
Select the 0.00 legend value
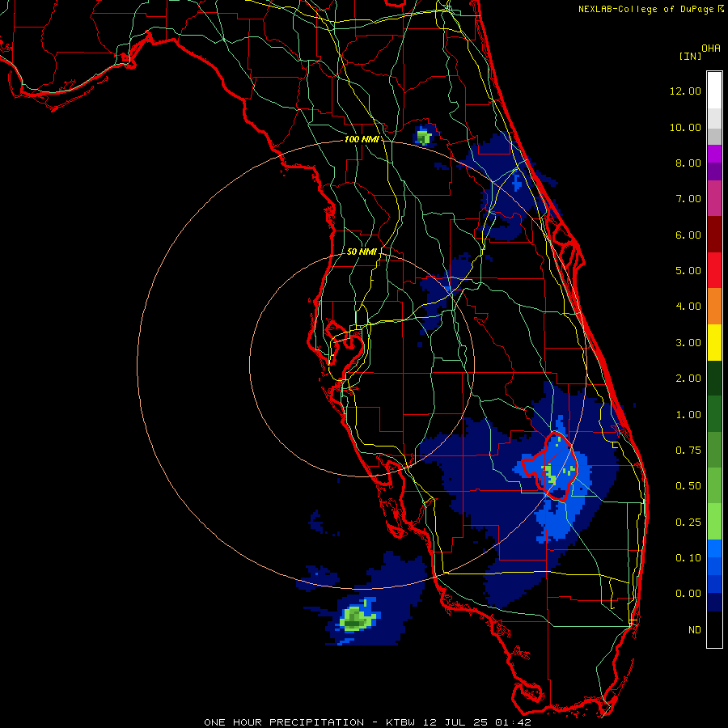pos(688,594)
